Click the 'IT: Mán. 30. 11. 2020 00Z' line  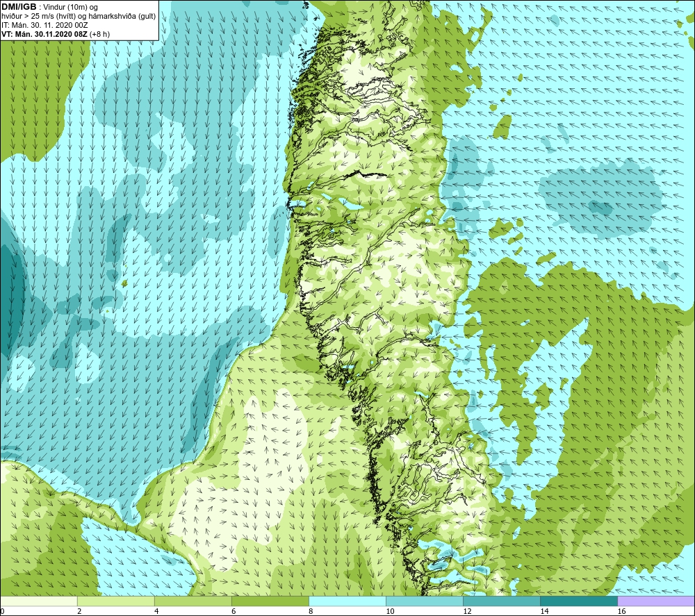coord(44,25)
